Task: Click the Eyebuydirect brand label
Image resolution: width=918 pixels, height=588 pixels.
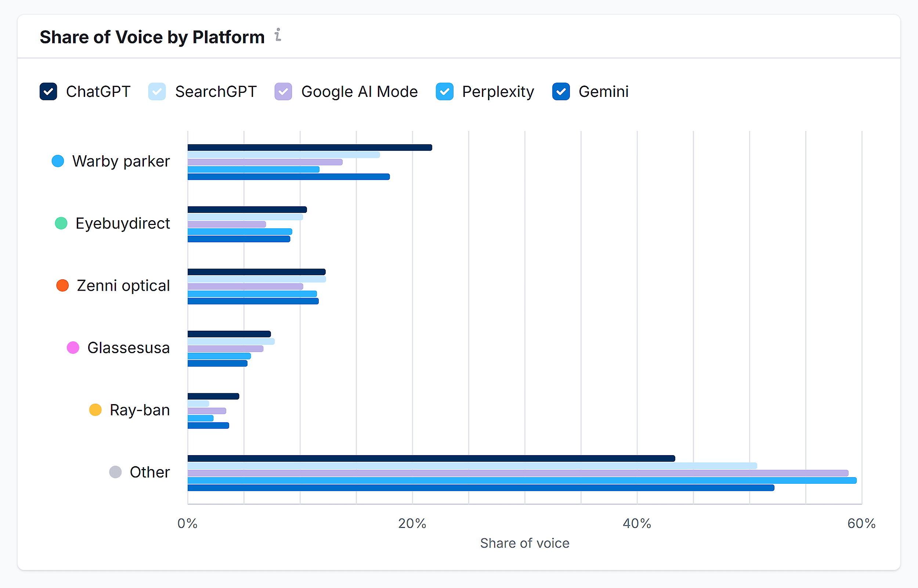Action: point(123,224)
